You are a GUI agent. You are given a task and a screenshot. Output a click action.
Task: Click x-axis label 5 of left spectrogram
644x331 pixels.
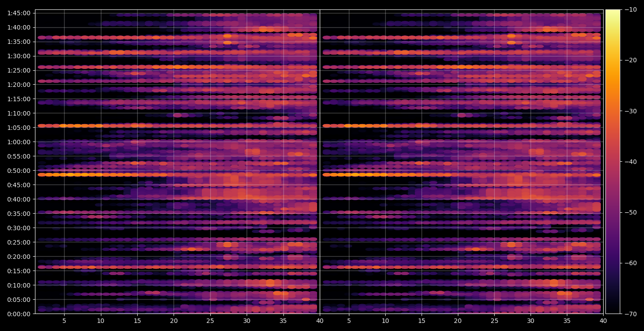(x=64, y=321)
